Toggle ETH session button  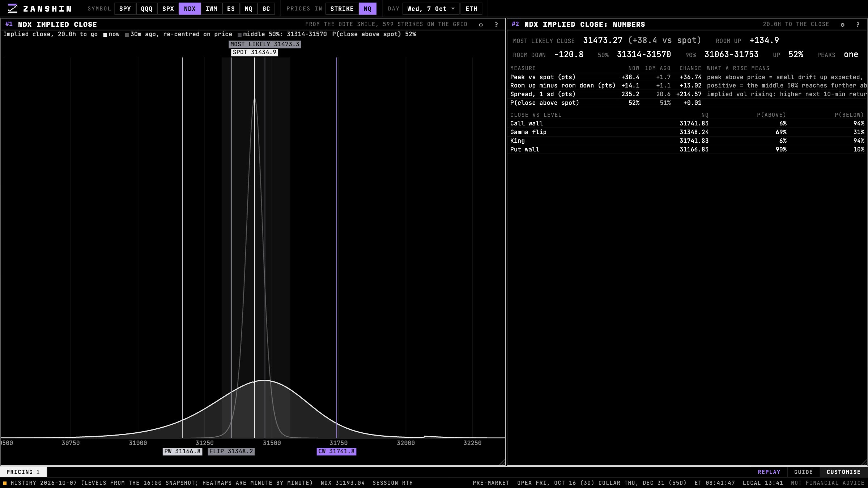[x=471, y=9]
